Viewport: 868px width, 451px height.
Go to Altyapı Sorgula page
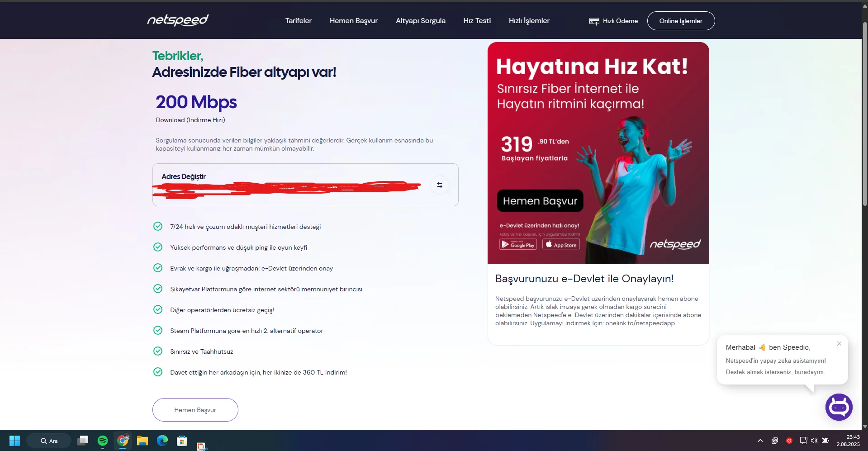point(421,21)
